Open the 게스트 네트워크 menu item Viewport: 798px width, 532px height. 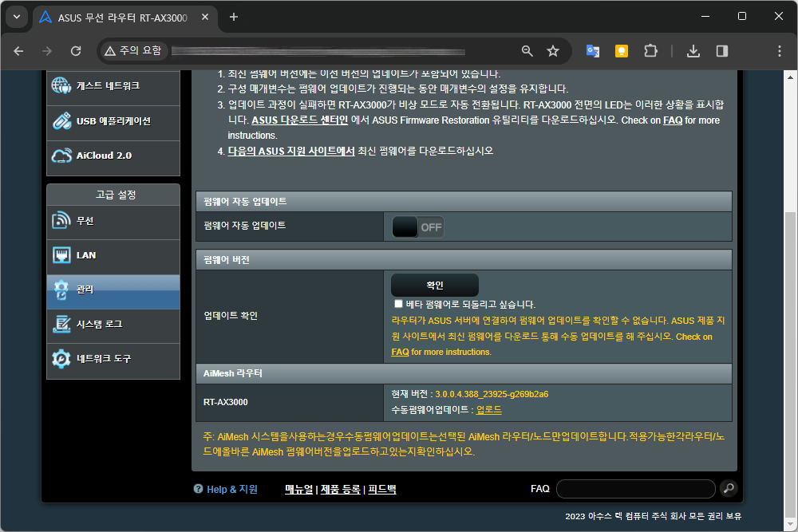[113, 86]
